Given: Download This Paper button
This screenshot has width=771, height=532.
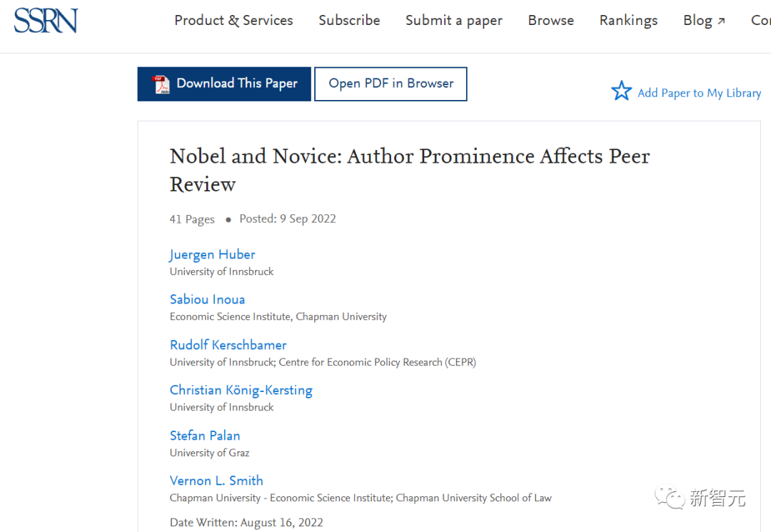Looking at the screenshot, I should click(224, 84).
